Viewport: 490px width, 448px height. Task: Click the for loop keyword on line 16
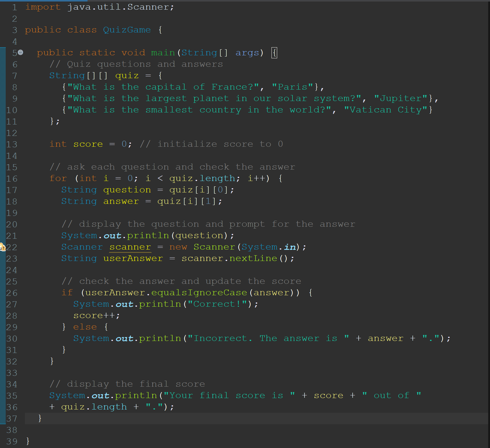[58, 178]
